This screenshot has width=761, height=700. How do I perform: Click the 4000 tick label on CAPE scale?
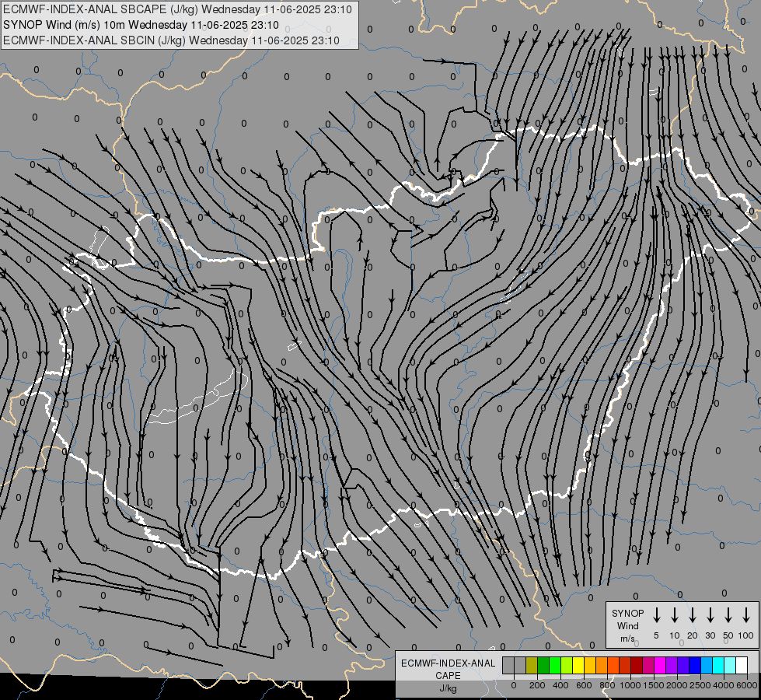pyautogui.click(x=724, y=685)
